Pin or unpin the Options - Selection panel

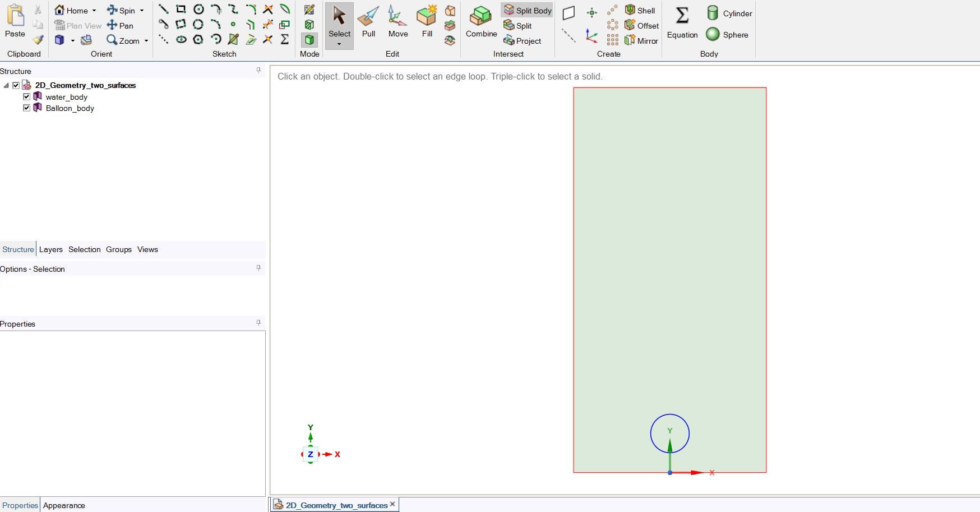pyautogui.click(x=258, y=268)
